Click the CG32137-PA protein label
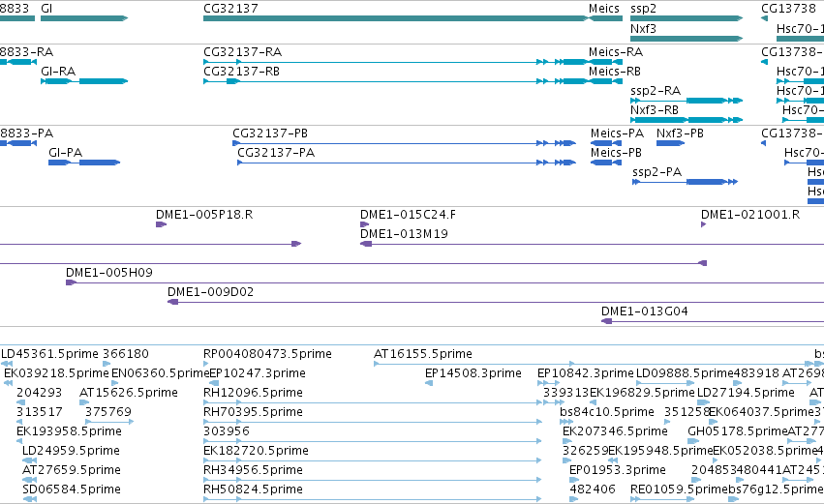Viewport: 824px width, 504px height. click(276, 153)
